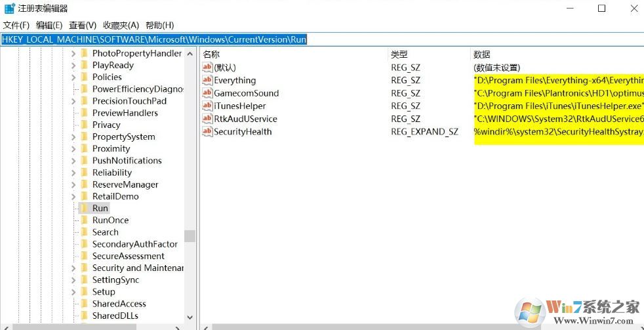Expand the Proximity key
The width and height of the screenshot is (644, 330).
point(73,149)
